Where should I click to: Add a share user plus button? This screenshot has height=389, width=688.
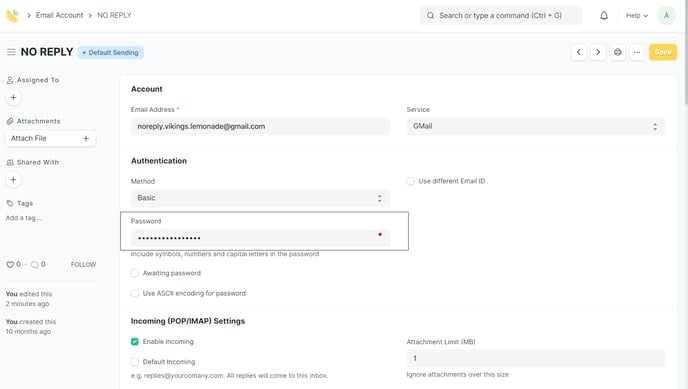[13, 180]
